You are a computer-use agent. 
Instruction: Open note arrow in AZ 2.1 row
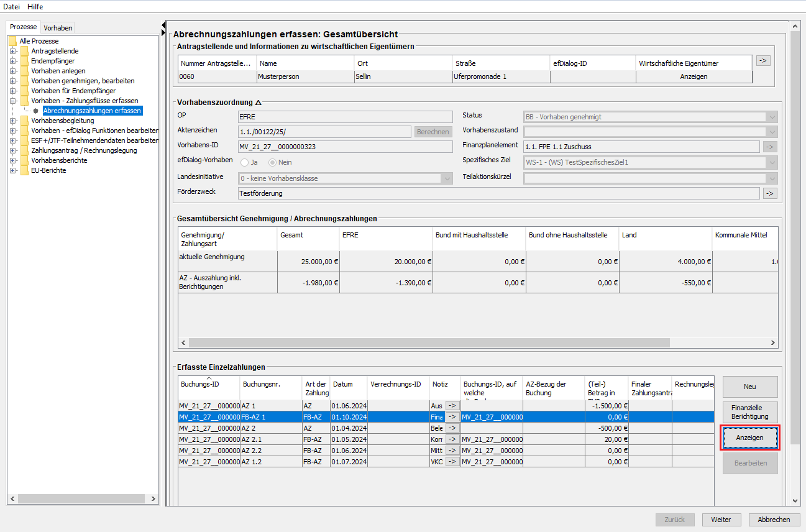pyautogui.click(x=451, y=439)
